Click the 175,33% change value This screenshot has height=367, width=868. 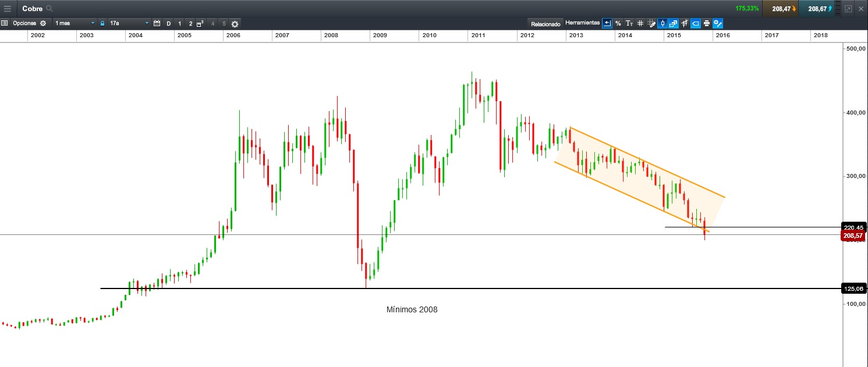747,9
